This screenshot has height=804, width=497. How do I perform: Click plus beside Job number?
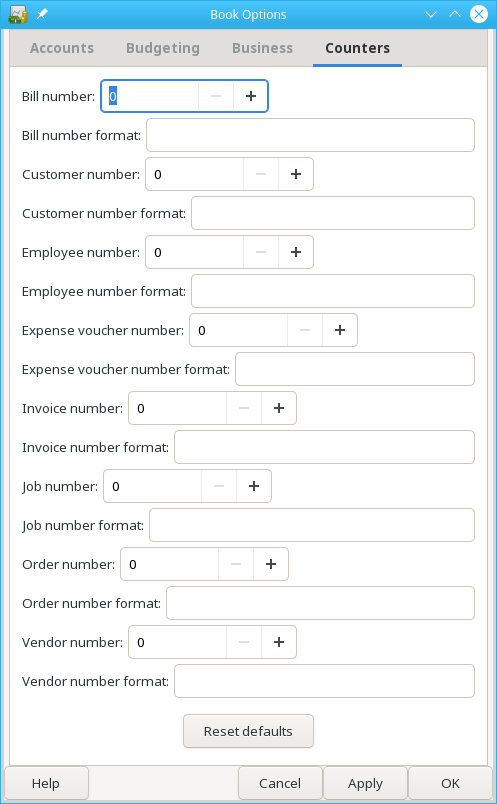tap(254, 486)
